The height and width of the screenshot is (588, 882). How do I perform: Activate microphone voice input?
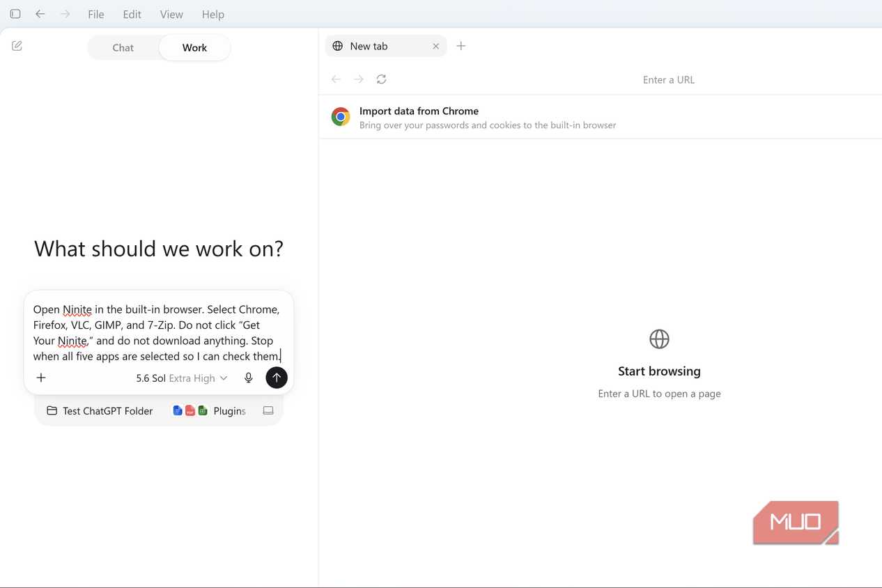[248, 378]
